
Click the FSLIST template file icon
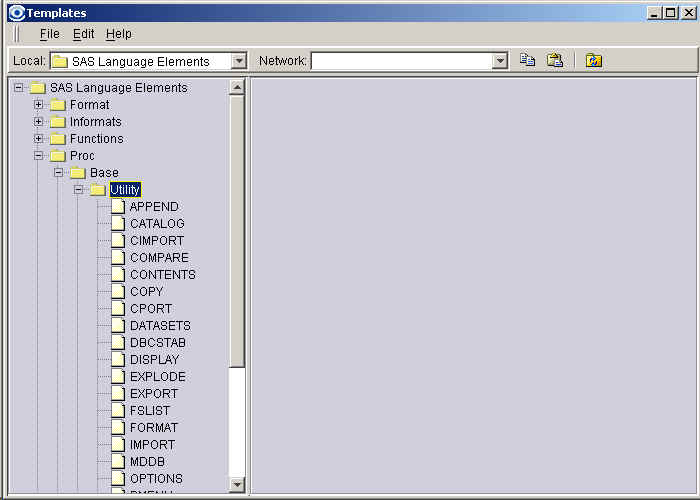point(118,410)
